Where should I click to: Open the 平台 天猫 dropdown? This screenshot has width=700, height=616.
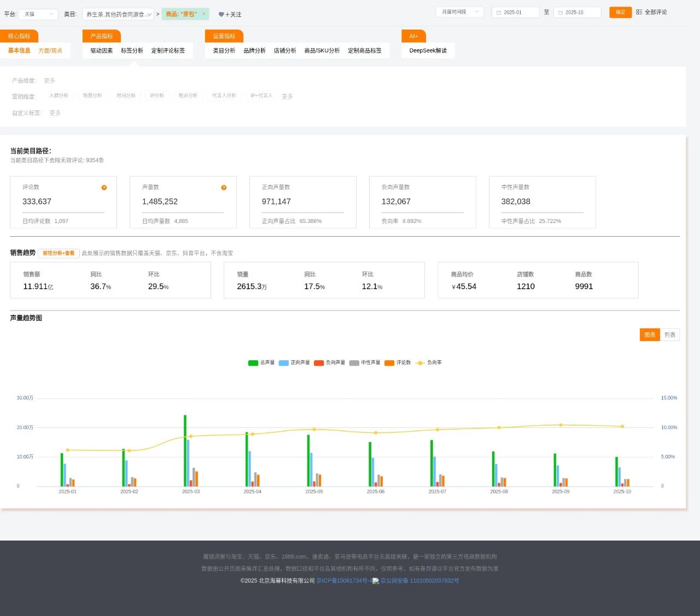coord(38,14)
